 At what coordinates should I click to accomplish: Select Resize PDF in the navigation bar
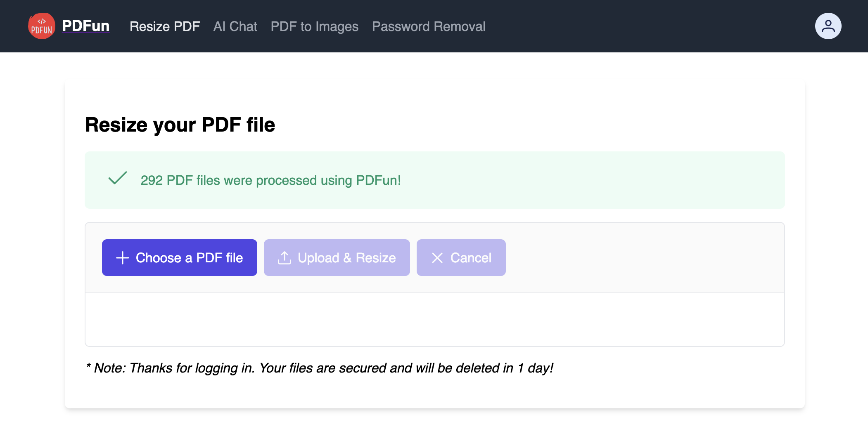tap(164, 26)
